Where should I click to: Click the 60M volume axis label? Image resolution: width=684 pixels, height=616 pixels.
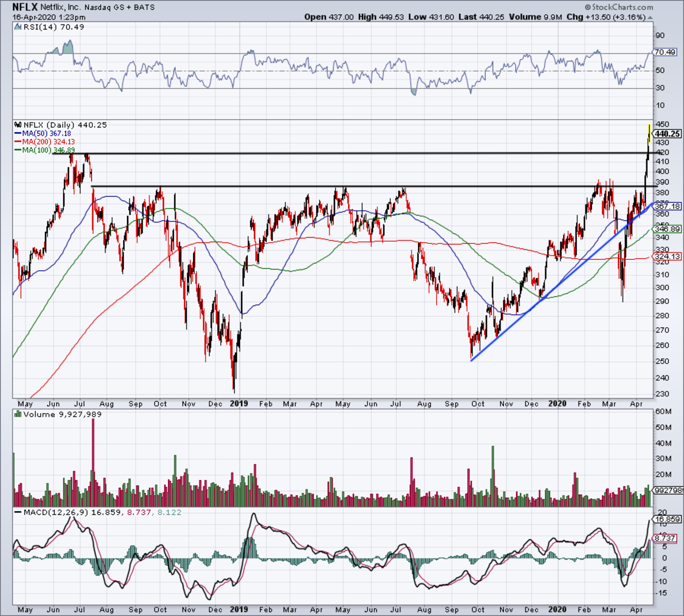(x=663, y=411)
